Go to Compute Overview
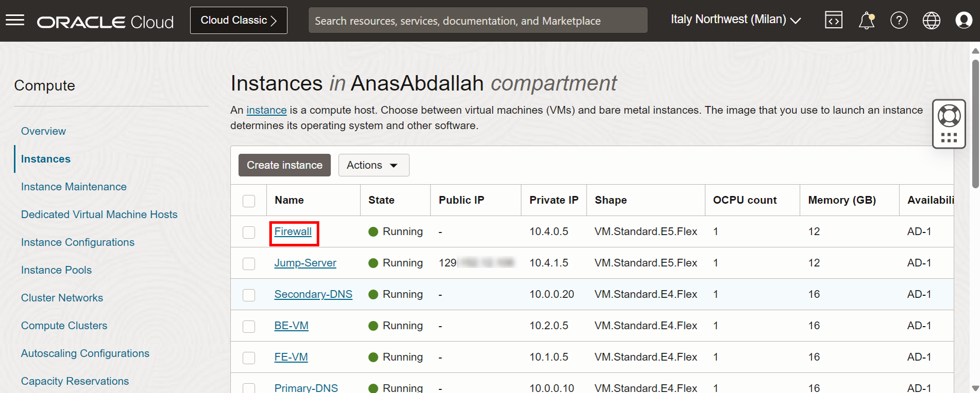The height and width of the screenshot is (393, 980). 43,131
